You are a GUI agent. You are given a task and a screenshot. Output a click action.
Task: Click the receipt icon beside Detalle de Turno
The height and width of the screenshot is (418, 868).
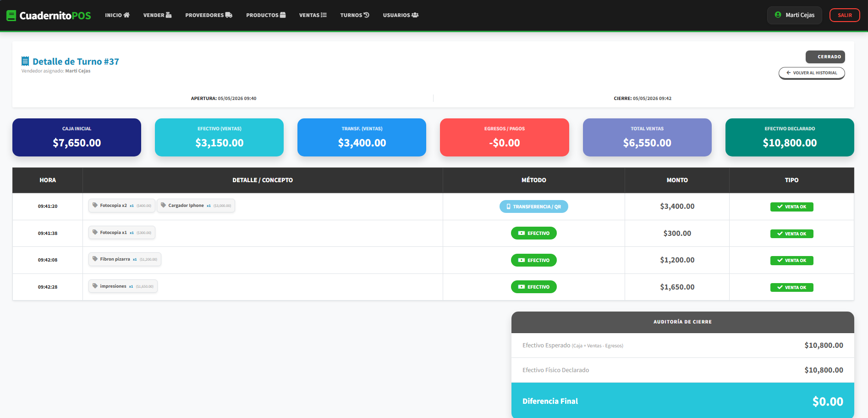25,61
